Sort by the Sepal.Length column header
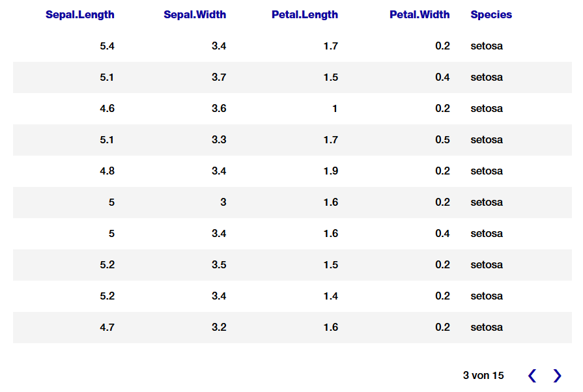 (80, 14)
